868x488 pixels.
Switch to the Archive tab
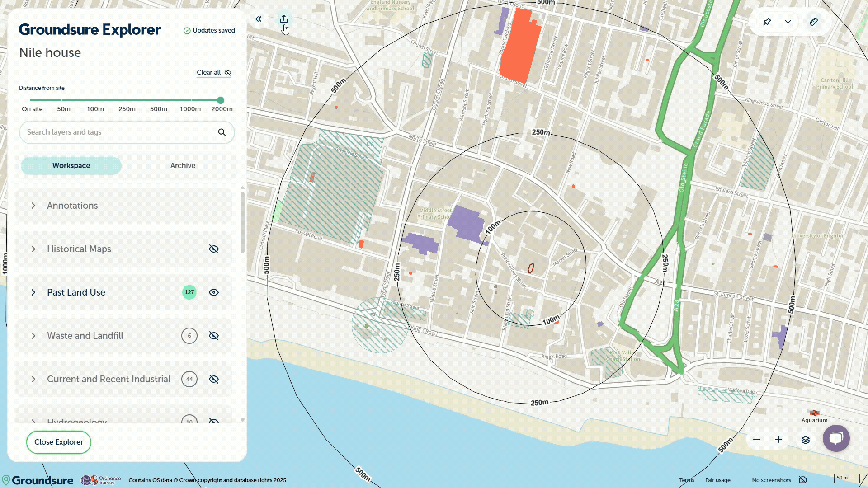pos(183,166)
